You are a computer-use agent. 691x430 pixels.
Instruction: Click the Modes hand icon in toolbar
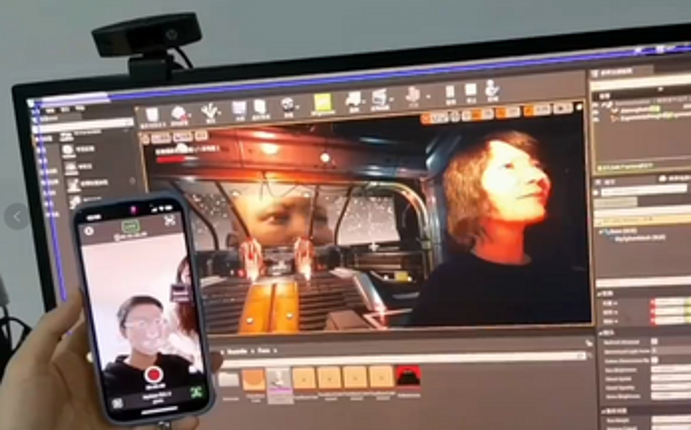tap(209, 111)
